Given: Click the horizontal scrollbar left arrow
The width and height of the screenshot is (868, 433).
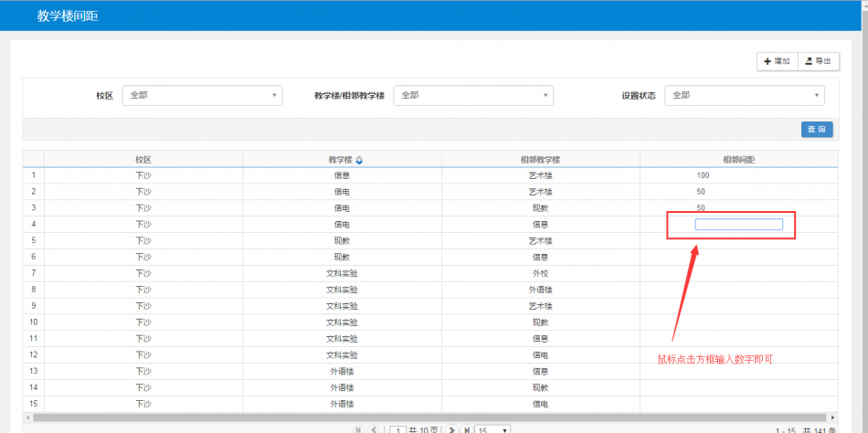Looking at the screenshot, I should (28, 417).
